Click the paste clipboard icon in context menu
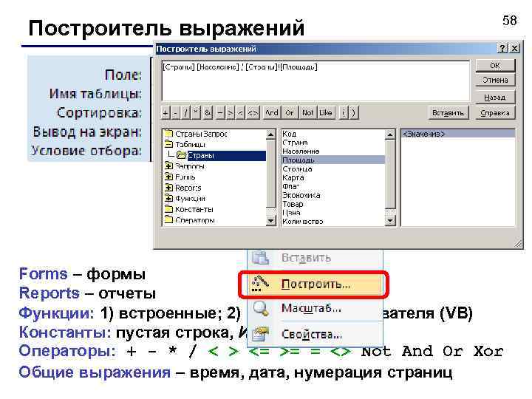532x399 pixels. click(x=261, y=257)
